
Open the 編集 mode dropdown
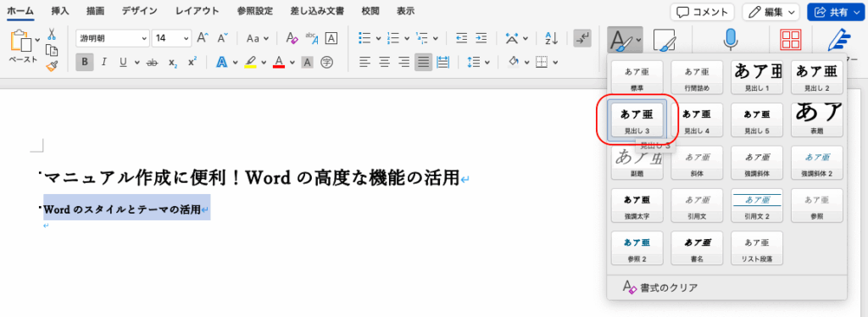tap(771, 12)
